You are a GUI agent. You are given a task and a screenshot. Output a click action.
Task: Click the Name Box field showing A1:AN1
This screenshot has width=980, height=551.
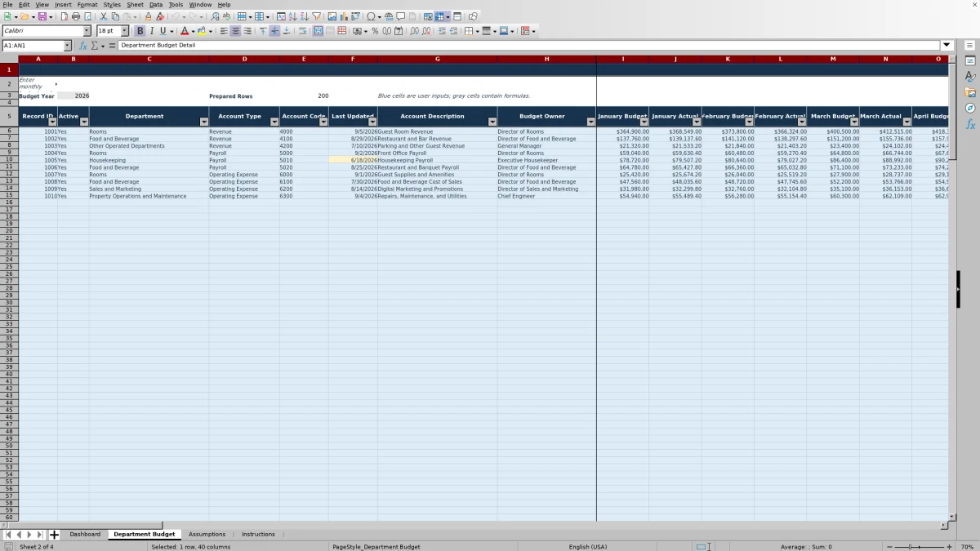click(33, 46)
